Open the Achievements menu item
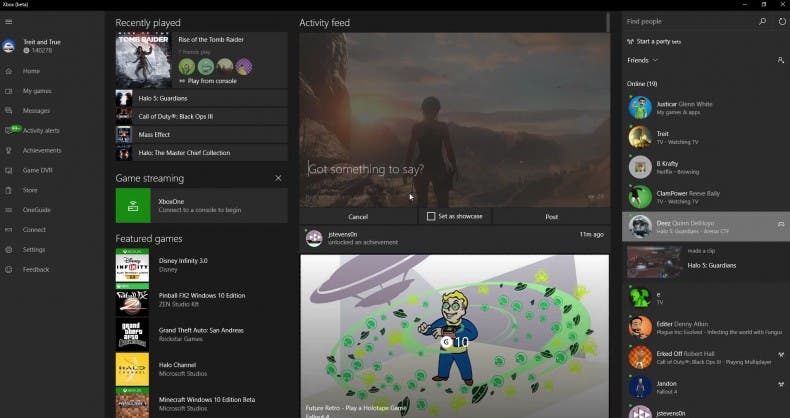Viewport: 790px width, 418px height. click(x=42, y=151)
